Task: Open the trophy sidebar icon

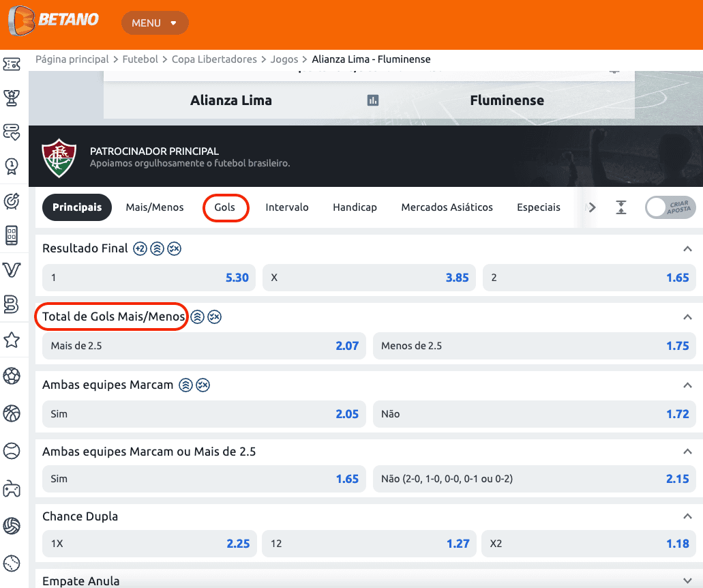Action: 12,98
